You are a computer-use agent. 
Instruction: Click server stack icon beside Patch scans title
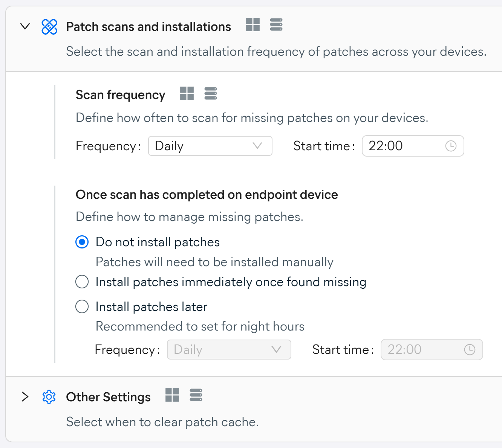coord(276,25)
